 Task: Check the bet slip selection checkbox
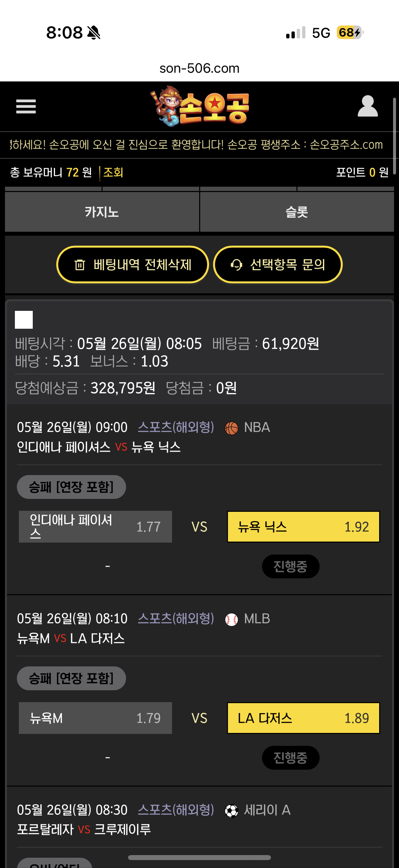coord(24,319)
